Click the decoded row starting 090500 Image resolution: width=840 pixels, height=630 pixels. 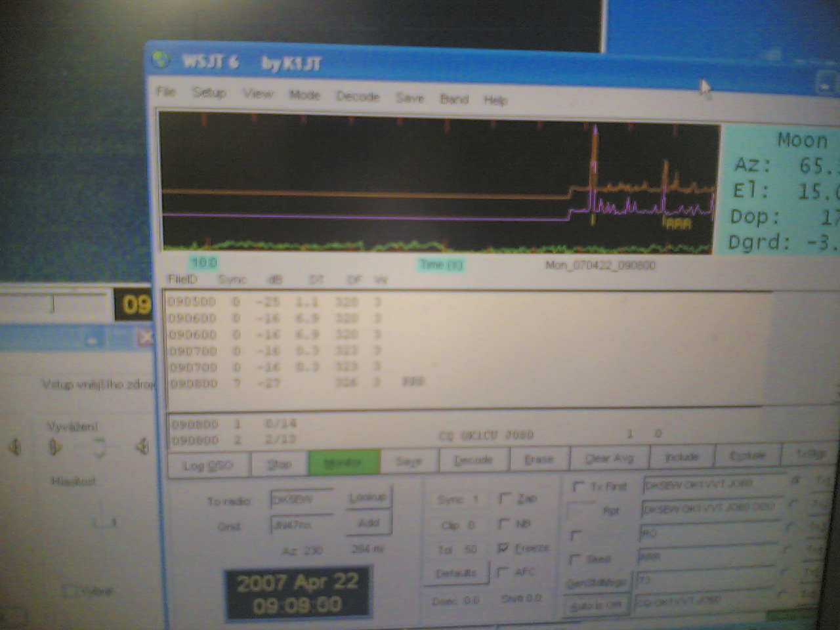pos(274,302)
